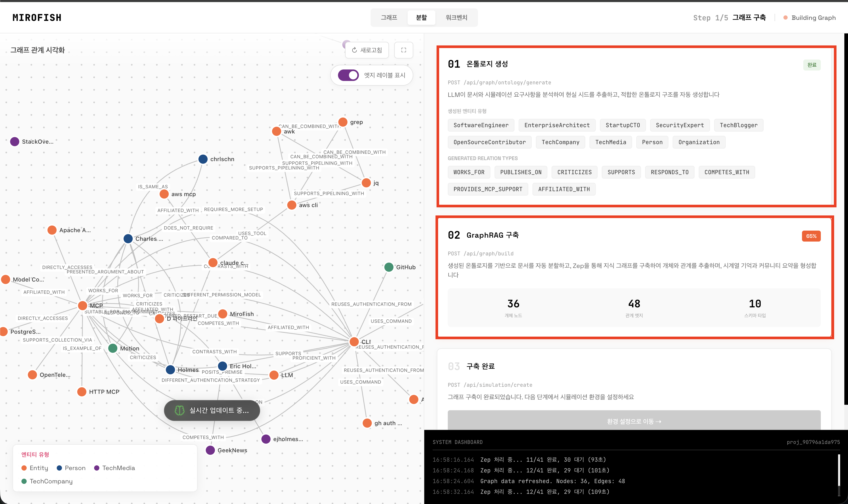Select the green Motion node
The height and width of the screenshot is (504, 848).
113,348
